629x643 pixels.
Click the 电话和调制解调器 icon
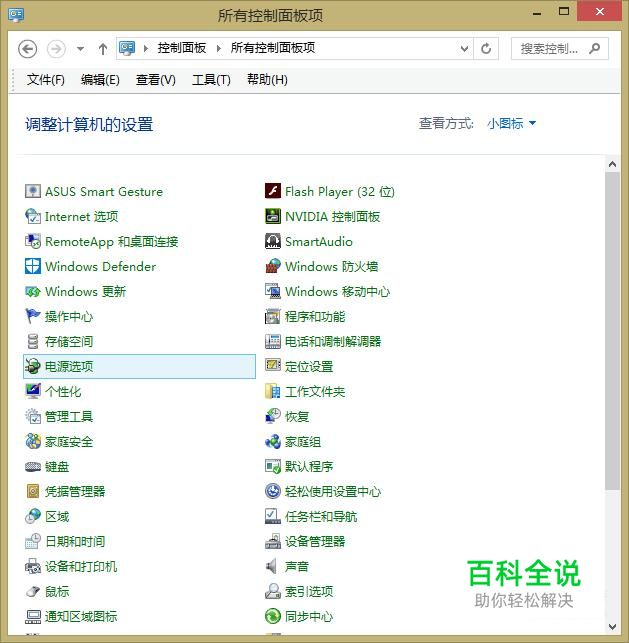coord(273,341)
